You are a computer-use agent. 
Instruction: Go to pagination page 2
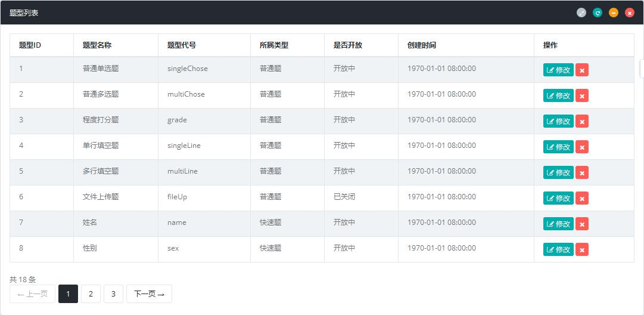[x=91, y=294]
